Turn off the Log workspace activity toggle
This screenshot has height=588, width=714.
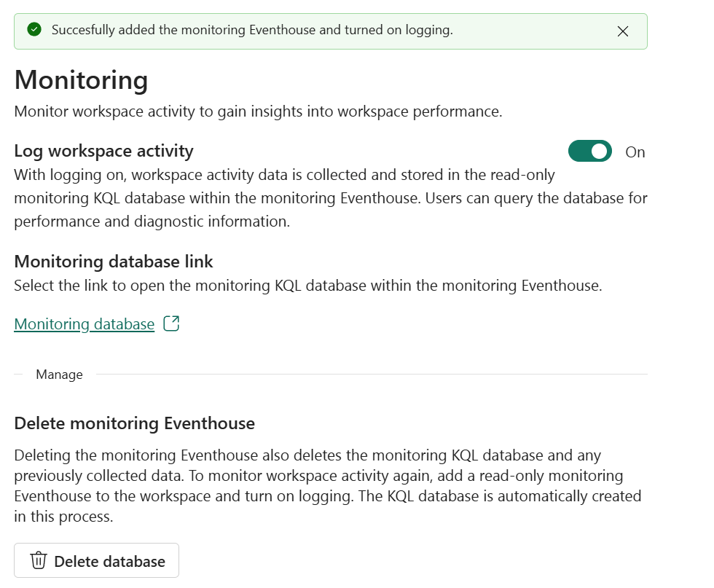coord(589,152)
